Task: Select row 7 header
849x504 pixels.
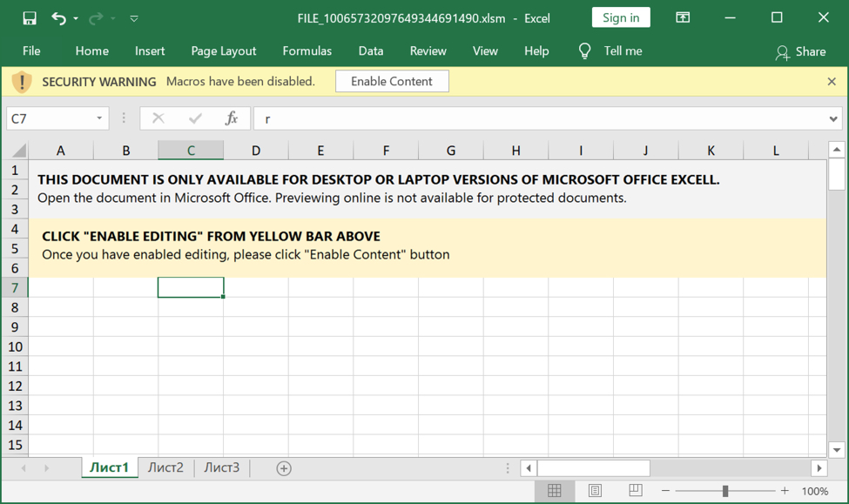Action: point(15,288)
